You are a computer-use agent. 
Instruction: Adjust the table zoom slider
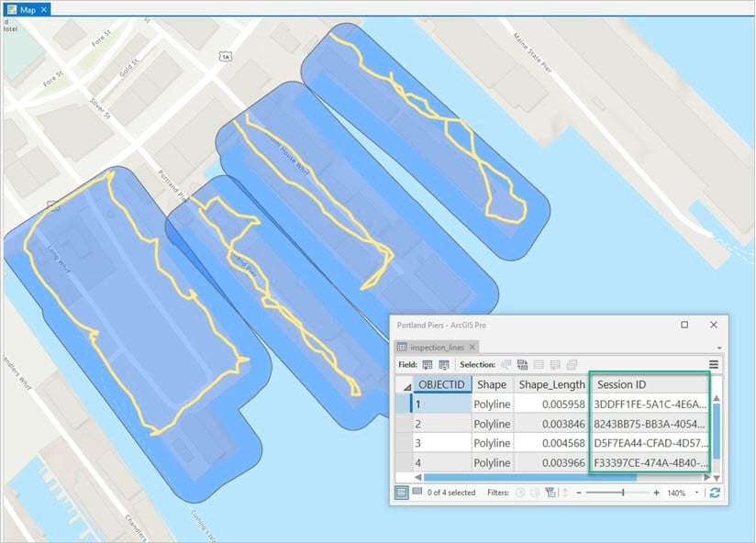622,493
